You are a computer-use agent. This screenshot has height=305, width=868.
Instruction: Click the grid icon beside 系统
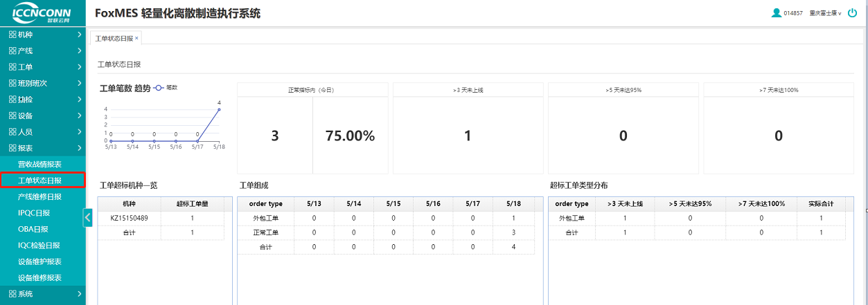pos(12,294)
